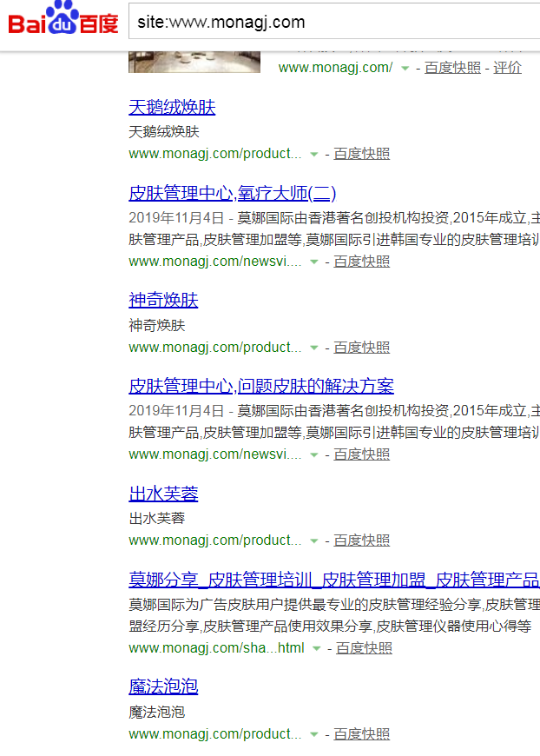540x756 pixels.
Task: Expand dropdown arrow in 天鹅绒焕肤 result
Action: 314,155
